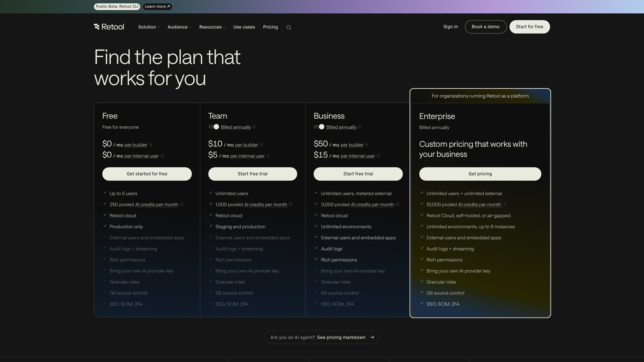Click info icon next to Business Billed annually
The height and width of the screenshot is (362, 644).
click(360, 127)
